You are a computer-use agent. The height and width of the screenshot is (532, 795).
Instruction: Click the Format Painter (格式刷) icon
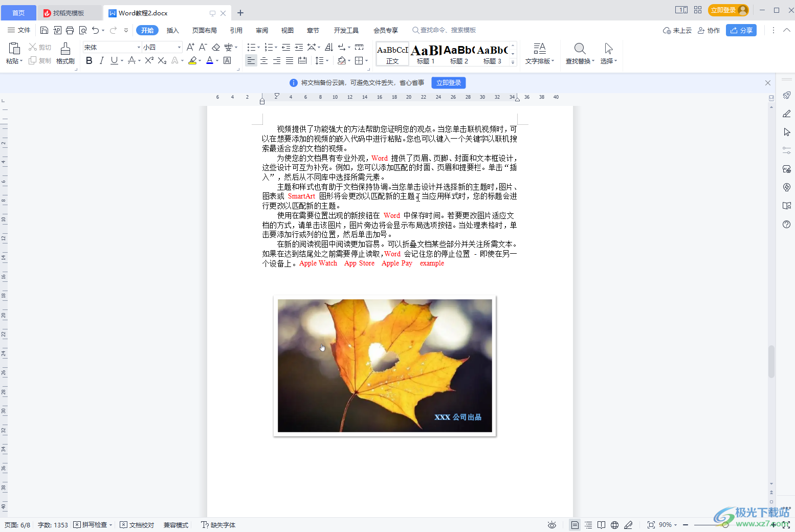pos(65,53)
